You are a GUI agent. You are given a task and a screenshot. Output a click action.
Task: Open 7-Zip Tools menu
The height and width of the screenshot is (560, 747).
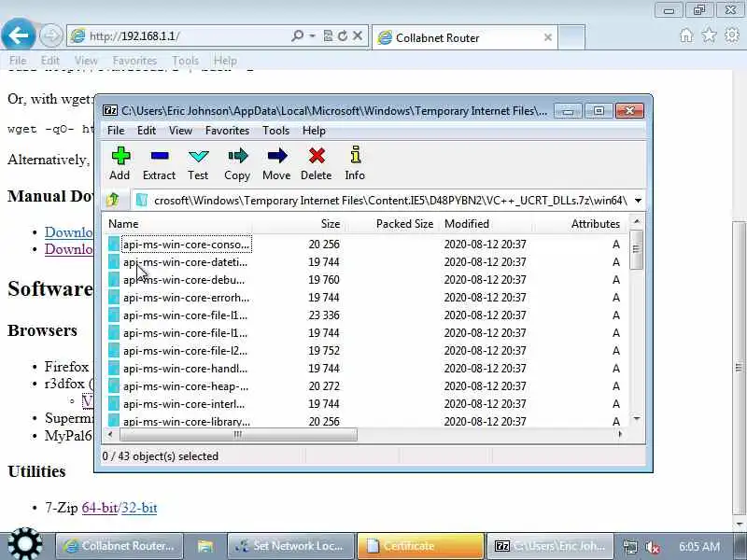click(x=275, y=131)
